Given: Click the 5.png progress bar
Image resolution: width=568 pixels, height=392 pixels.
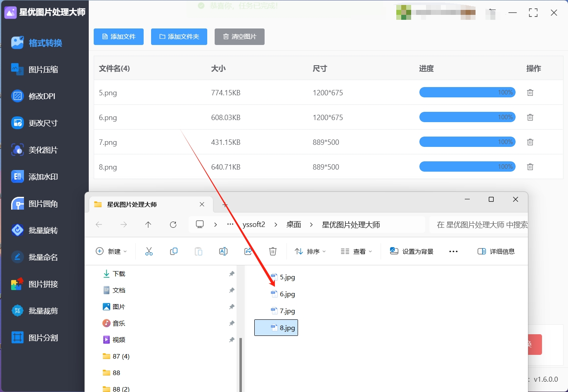Looking at the screenshot, I should pyautogui.click(x=467, y=92).
